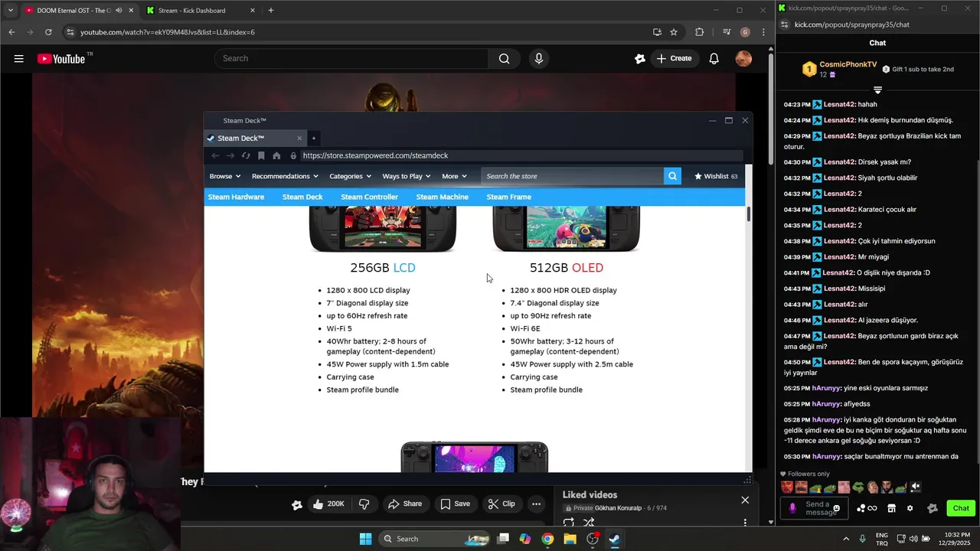Viewport: 980px width, 551px height.
Task: Open Chrome extensions puzzle icon
Action: tap(699, 32)
